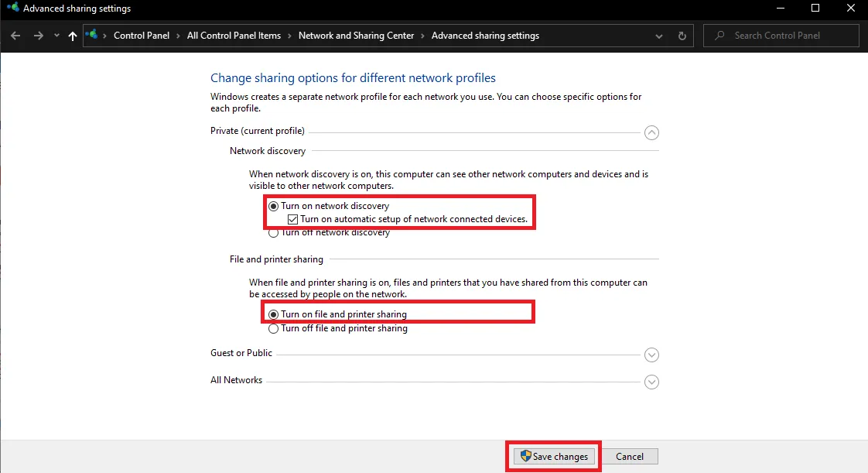
Task: Select Turn on file and printer sharing
Action: 273,314
